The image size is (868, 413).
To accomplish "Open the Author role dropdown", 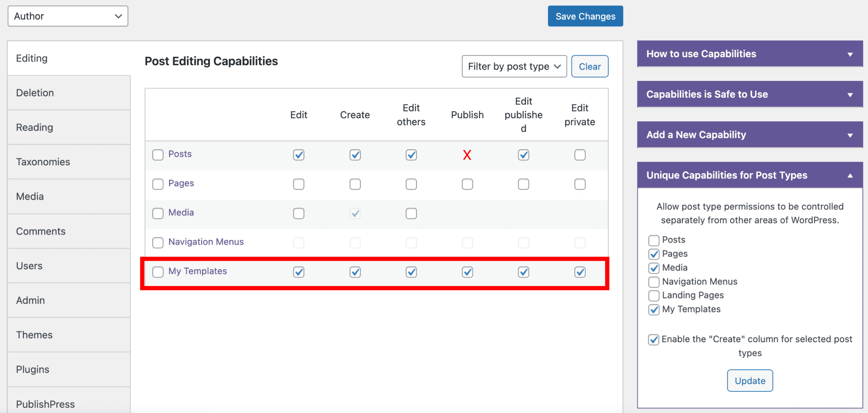I will (x=68, y=16).
